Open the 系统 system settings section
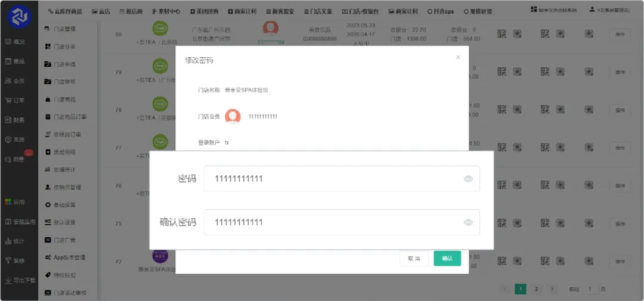The width and height of the screenshot is (644, 301). click(15, 139)
